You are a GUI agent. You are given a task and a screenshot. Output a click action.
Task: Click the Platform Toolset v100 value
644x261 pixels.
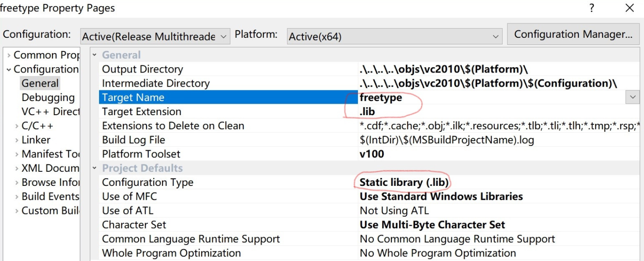tap(372, 154)
